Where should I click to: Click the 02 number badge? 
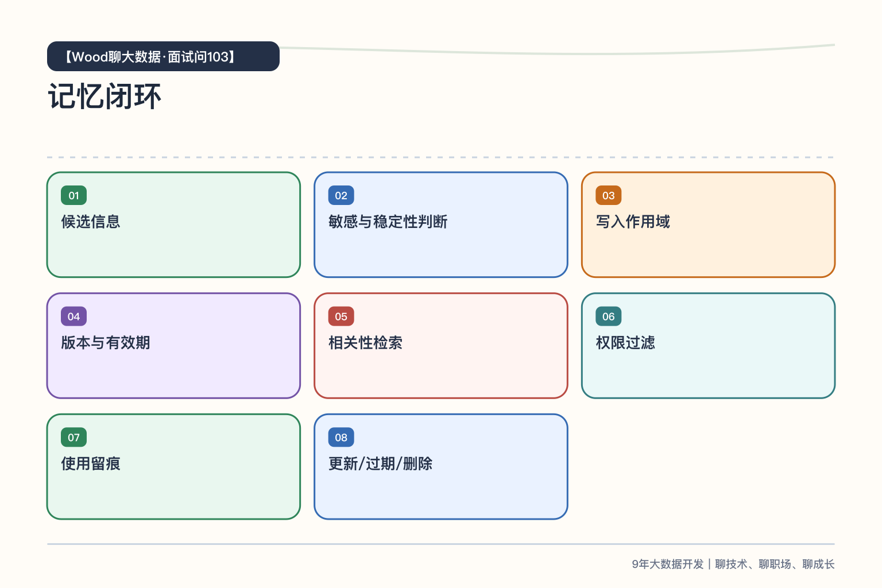coord(341,195)
